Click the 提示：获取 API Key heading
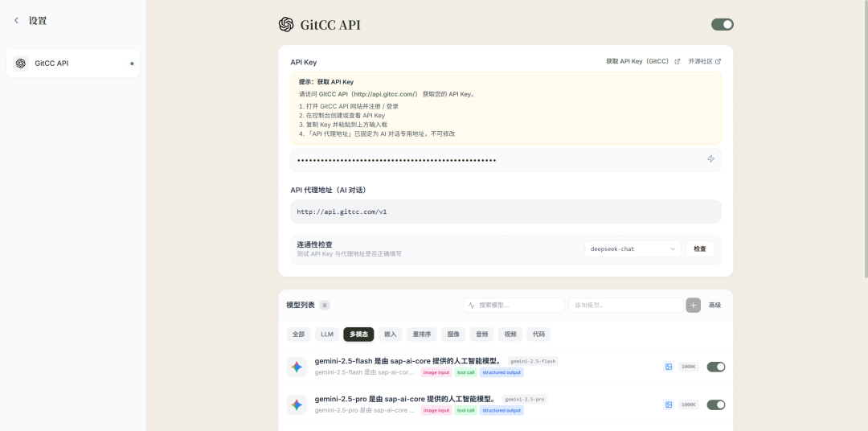Image resolution: width=868 pixels, height=431 pixels. point(326,82)
